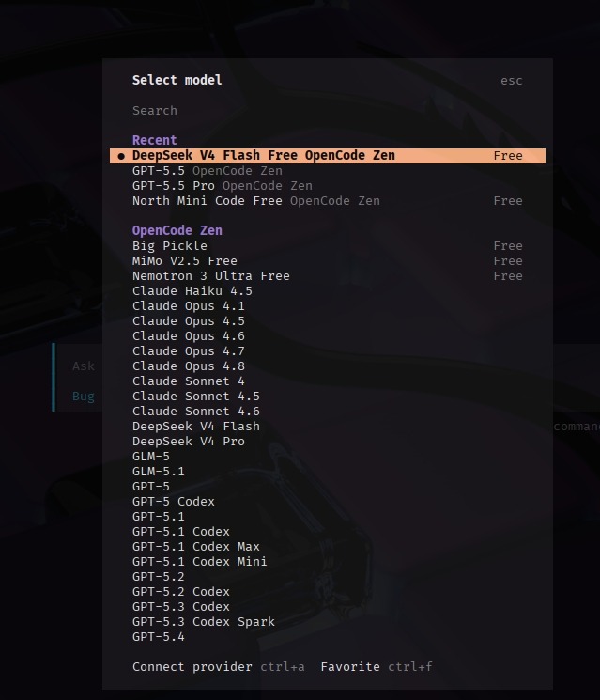Select GPT-5.1 Codex
The height and width of the screenshot is (700, 600).
(x=328, y=532)
